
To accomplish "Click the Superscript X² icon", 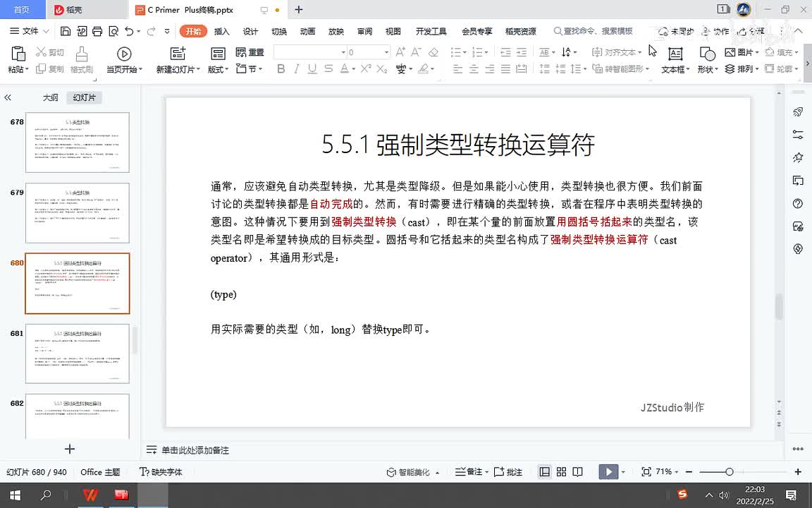I will pos(366,68).
